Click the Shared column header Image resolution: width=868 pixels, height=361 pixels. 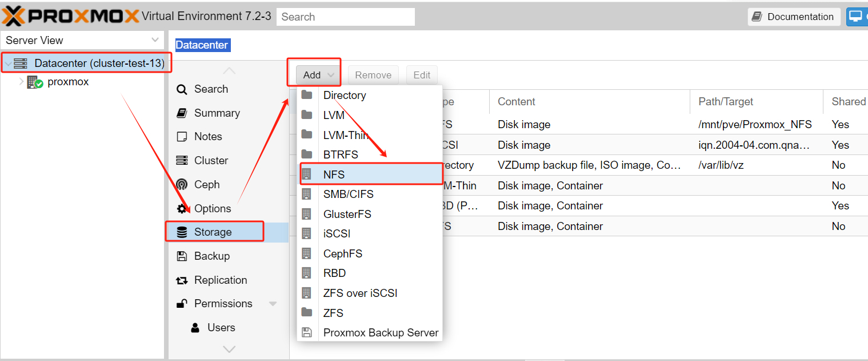click(x=846, y=102)
